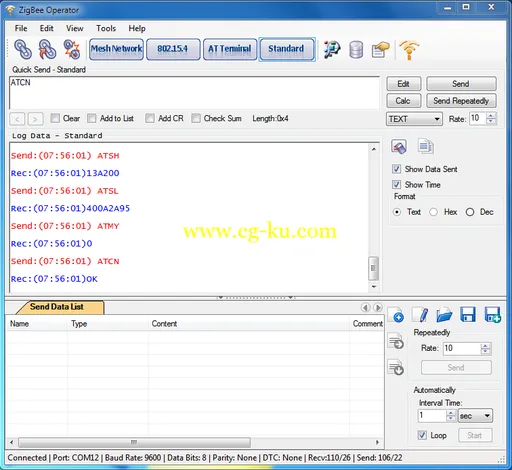Click the next command arrow button

click(x=35, y=119)
